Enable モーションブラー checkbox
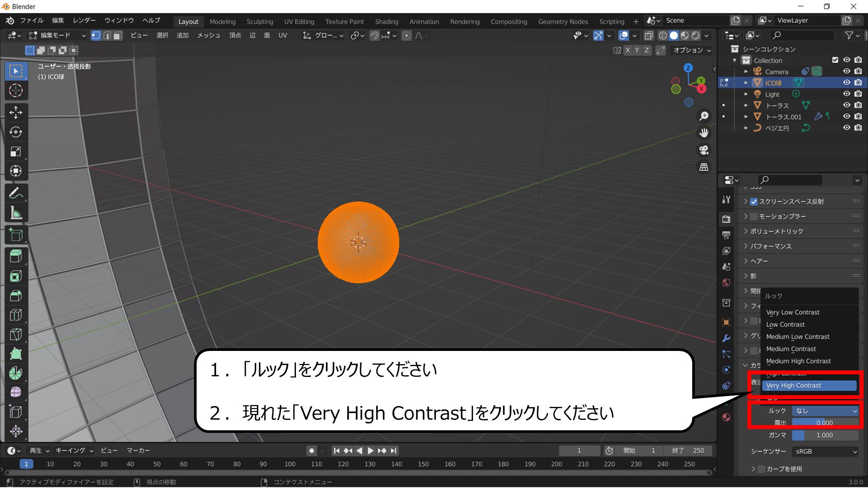Image resolution: width=868 pixels, height=488 pixels. (754, 216)
